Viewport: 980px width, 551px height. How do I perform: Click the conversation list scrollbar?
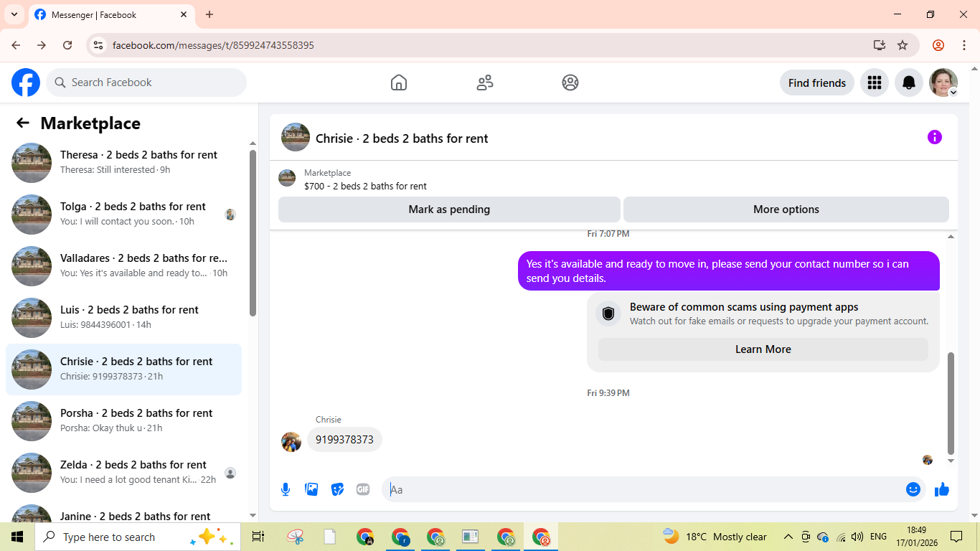[253, 233]
